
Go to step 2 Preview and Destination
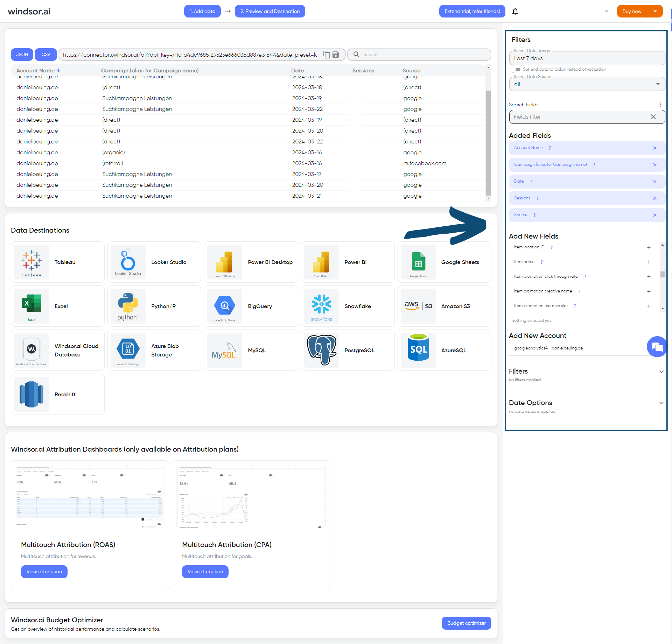(x=270, y=11)
